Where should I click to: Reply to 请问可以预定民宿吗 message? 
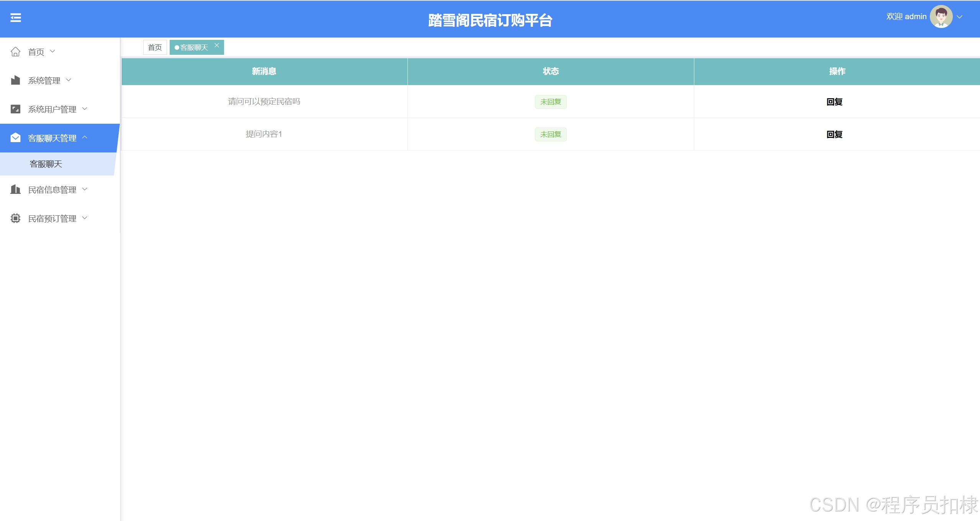[x=834, y=102]
